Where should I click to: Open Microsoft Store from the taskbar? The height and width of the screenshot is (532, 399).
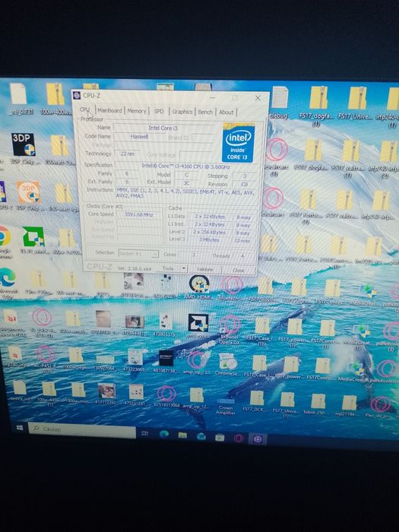220,437
